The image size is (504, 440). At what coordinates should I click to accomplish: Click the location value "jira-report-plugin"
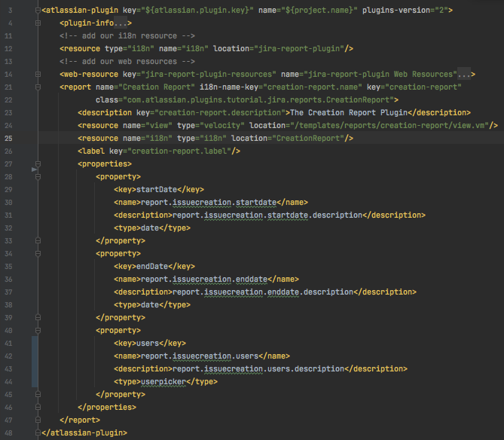(x=299, y=49)
